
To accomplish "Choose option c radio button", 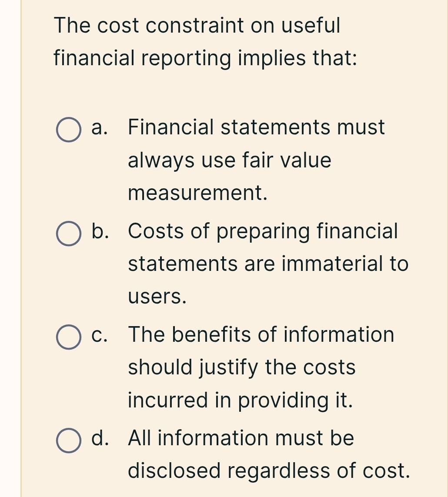I will pyautogui.click(x=68, y=337).
